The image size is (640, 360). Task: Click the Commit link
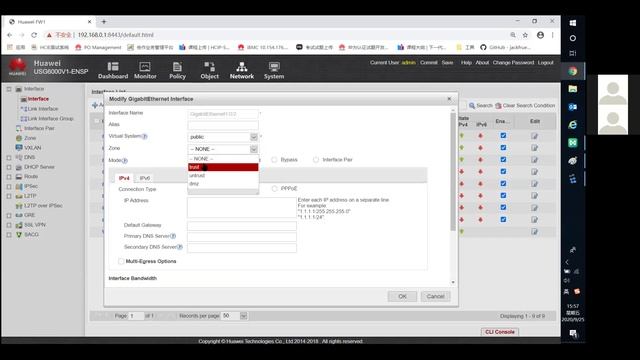[429, 63]
